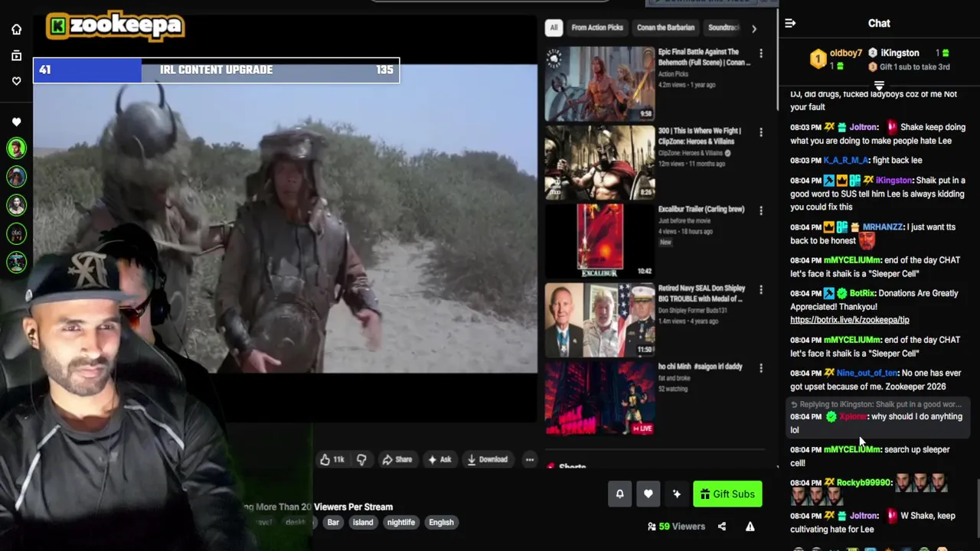Click the IRL Content Upgrade progress bar
980x551 pixels.
click(216, 70)
